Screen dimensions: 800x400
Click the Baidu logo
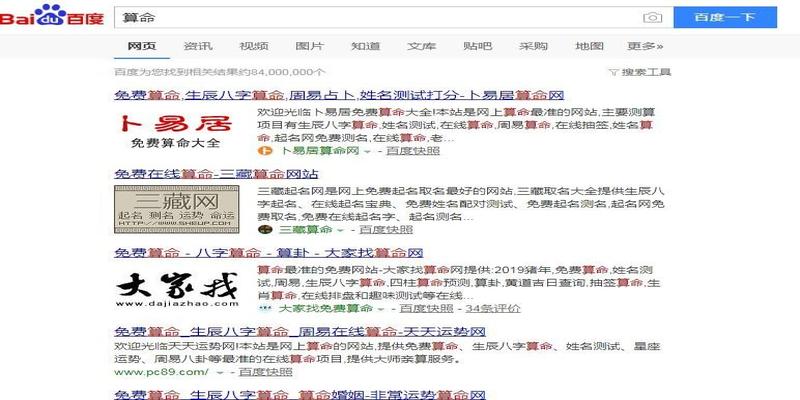tap(52, 15)
